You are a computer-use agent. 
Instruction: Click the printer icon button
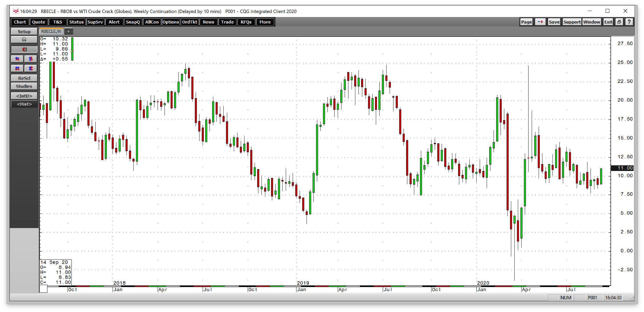click(24, 40)
